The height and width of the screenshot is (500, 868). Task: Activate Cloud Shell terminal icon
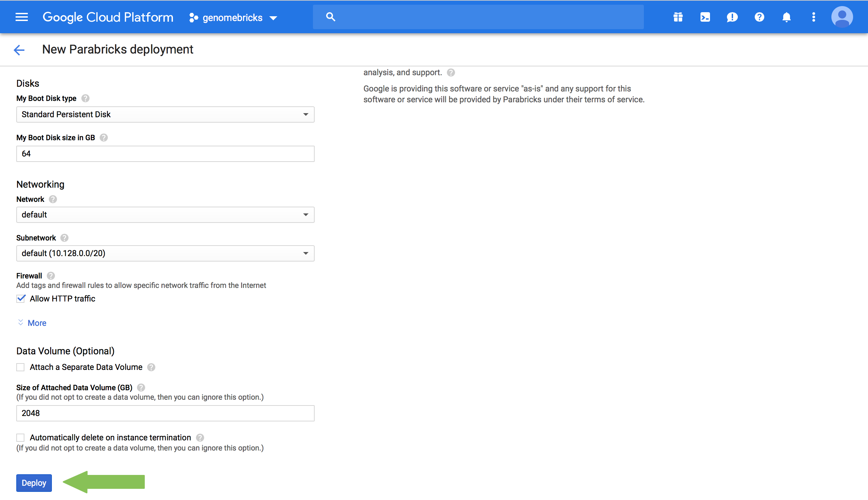pyautogui.click(x=705, y=17)
